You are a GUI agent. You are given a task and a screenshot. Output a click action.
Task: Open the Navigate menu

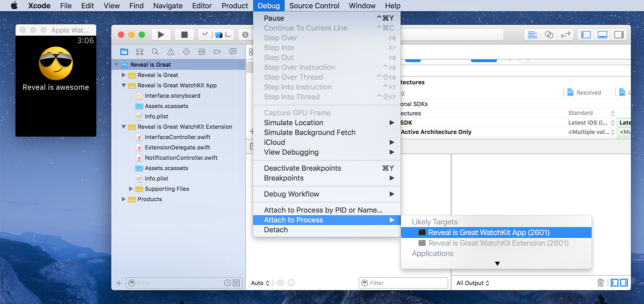tap(168, 6)
